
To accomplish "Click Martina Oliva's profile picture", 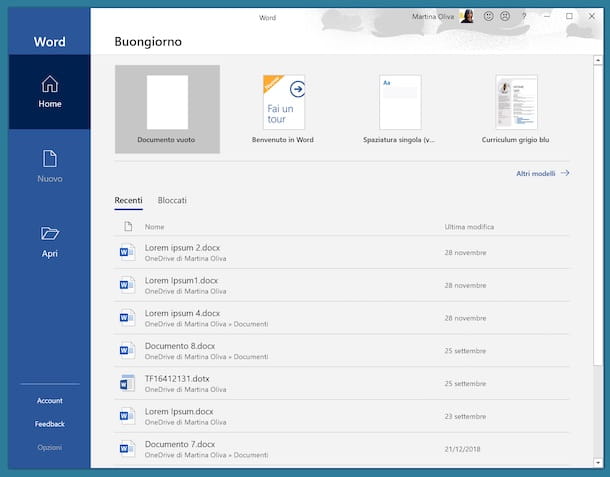I will (x=467, y=16).
